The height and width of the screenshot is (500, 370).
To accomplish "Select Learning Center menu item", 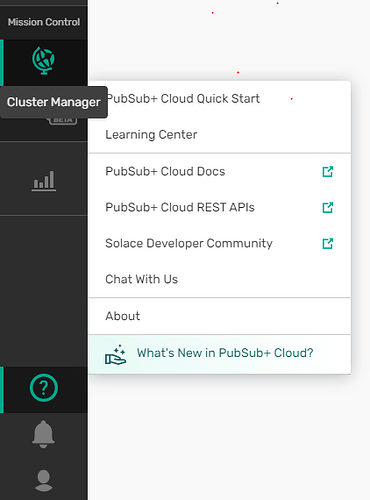I will (x=220, y=135).
